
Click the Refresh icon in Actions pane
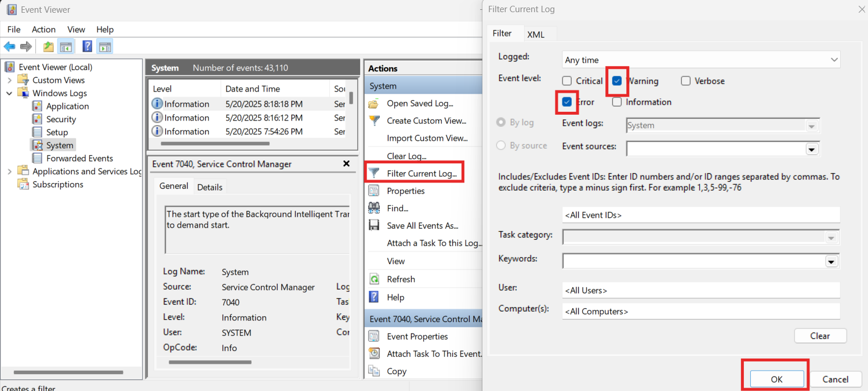[x=375, y=279]
